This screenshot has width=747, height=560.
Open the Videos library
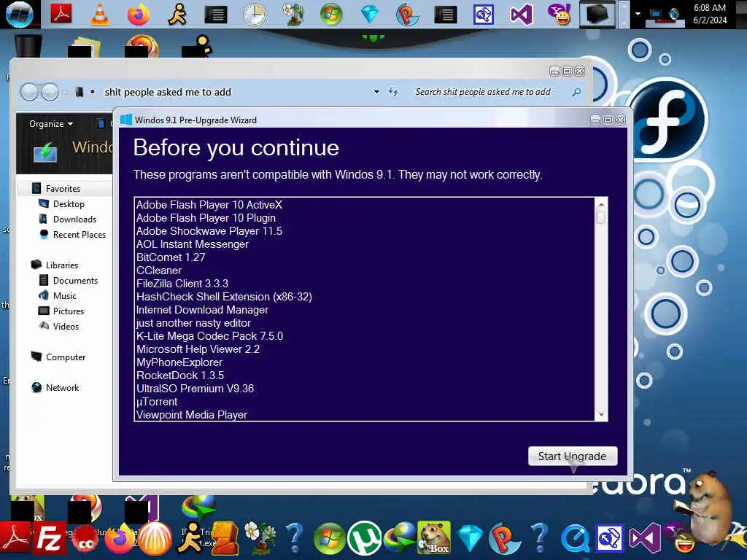[x=66, y=326]
